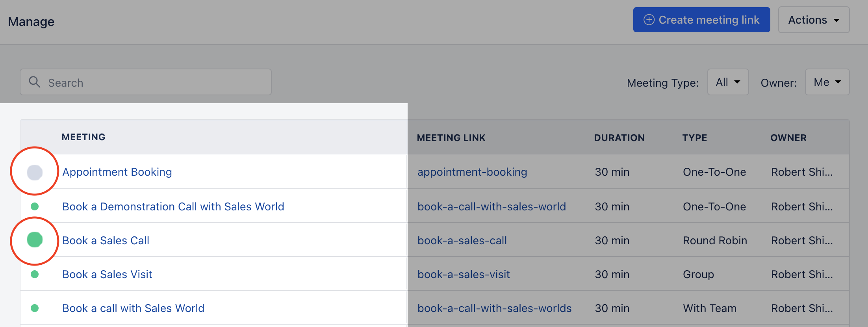Click the MEETING LINK column header
Screen dimensions: 868x327
click(451, 138)
